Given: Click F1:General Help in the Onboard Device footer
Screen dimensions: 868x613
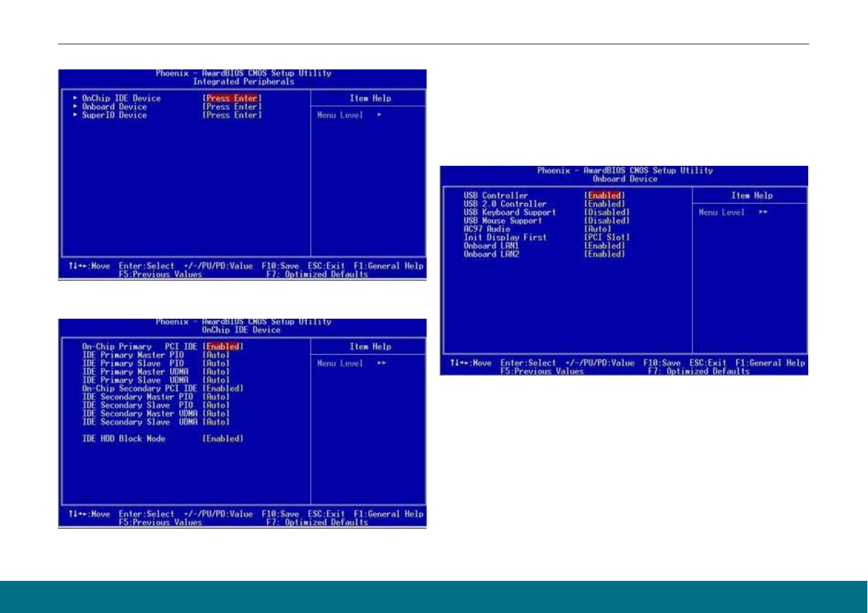Looking at the screenshot, I should click(770, 363).
